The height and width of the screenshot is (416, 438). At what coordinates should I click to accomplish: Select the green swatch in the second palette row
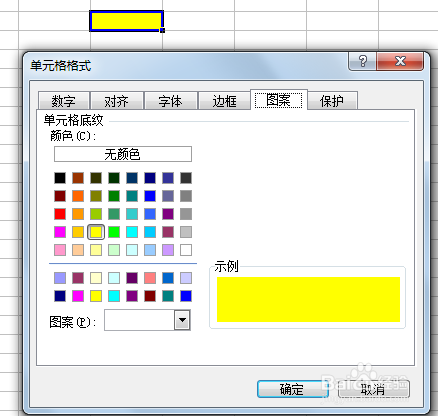114,196
